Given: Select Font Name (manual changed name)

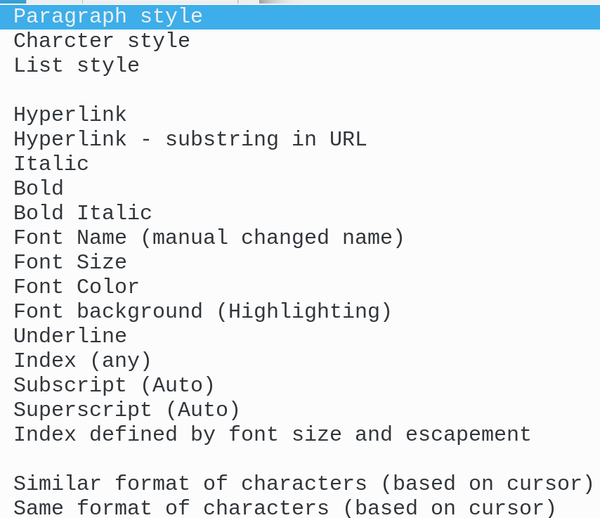Looking at the screenshot, I should (x=300, y=238).
